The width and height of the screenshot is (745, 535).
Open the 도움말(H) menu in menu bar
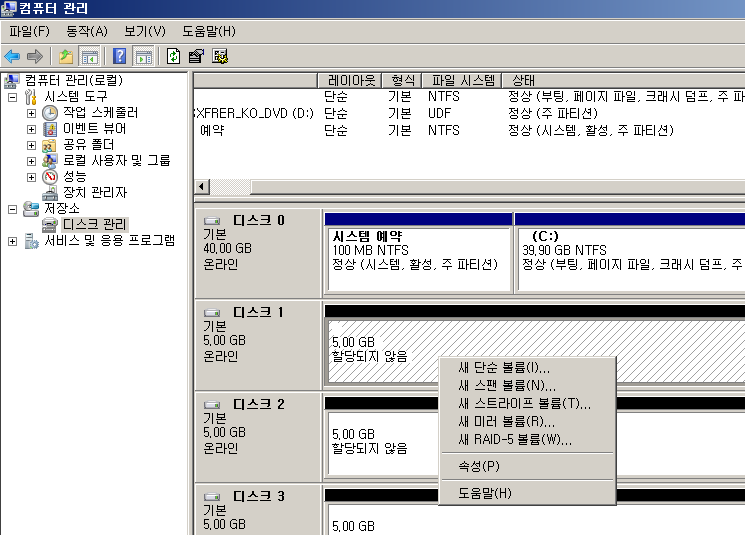coord(209,31)
